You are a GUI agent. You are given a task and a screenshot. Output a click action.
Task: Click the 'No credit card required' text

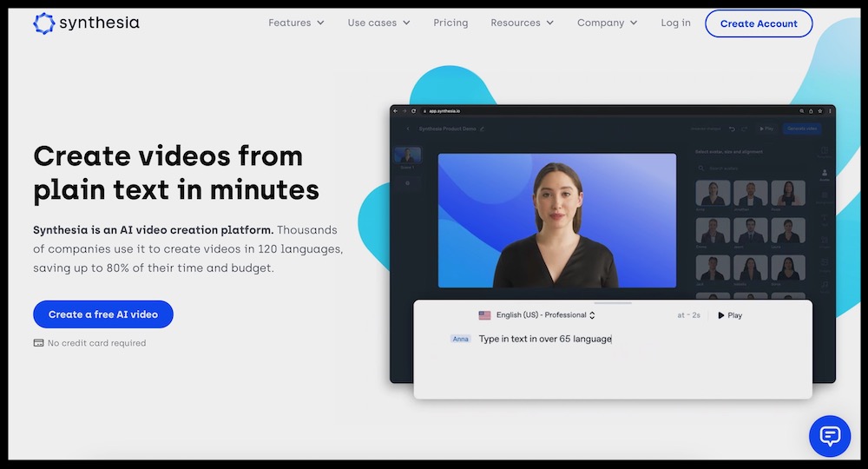[x=97, y=343]
